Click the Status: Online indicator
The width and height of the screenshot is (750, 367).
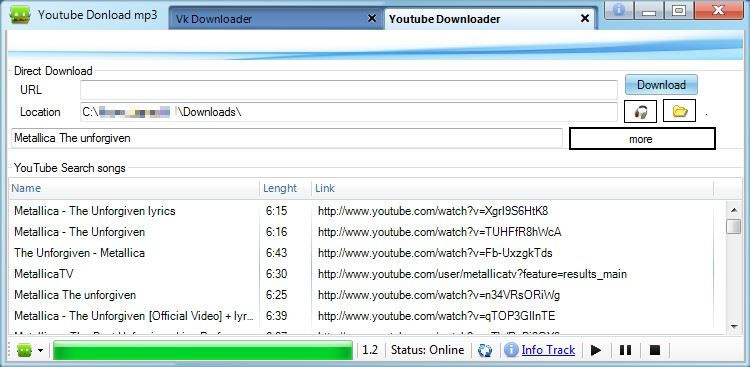click(427, 350)
